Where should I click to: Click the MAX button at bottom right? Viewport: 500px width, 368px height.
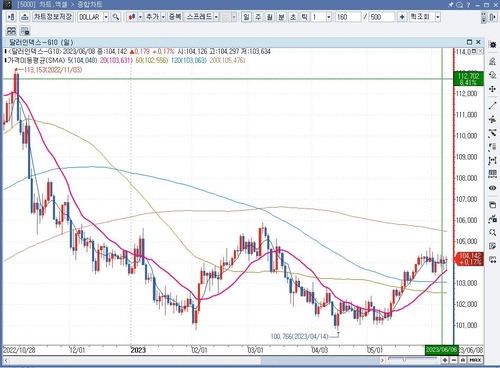pyautogui.click(x=475, y=360)
